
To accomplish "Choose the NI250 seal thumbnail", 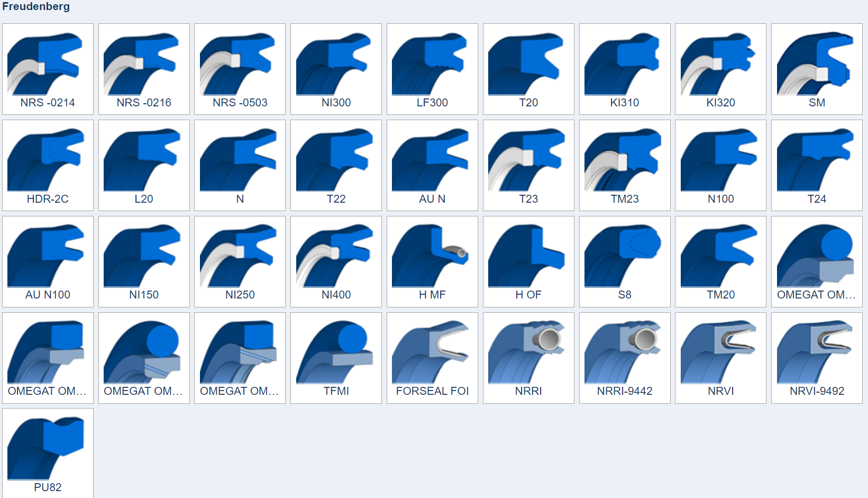I will coord(240,261).
